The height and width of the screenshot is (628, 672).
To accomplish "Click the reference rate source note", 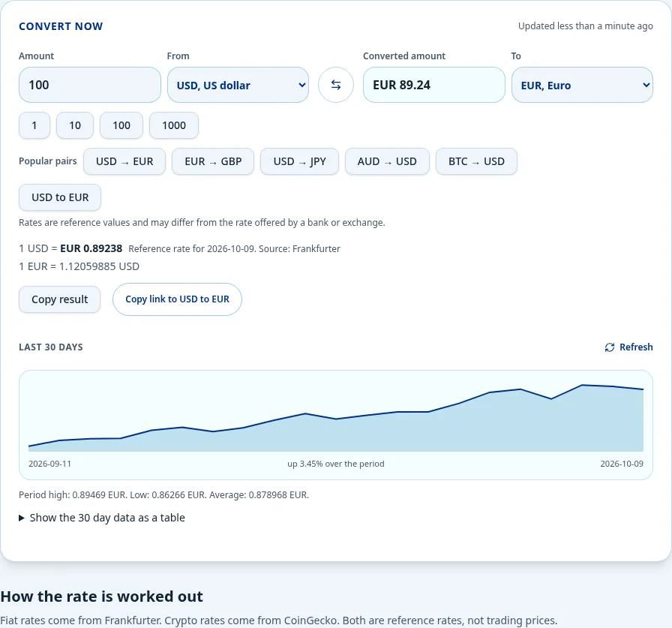I will tap(234, 249).
